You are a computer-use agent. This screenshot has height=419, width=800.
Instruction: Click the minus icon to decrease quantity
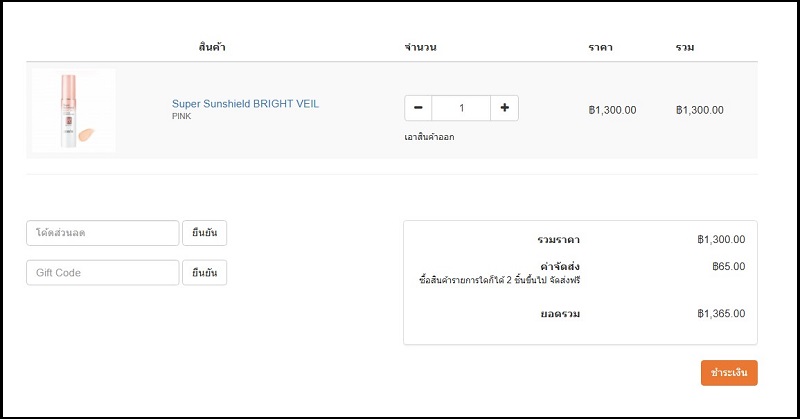418,108
